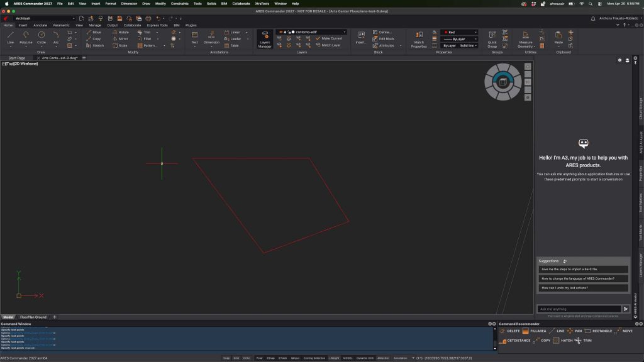The height and width of the screenshot is (362, 644).
Task: Toggle Snap in the status bar
Action: [226, 358]
